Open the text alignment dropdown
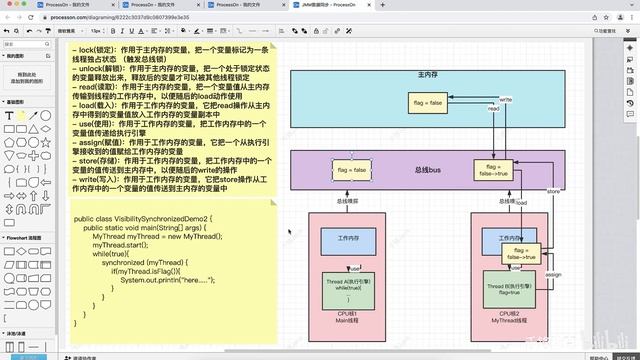The height and width of the screenshot is (360, 640). [155, 31]
